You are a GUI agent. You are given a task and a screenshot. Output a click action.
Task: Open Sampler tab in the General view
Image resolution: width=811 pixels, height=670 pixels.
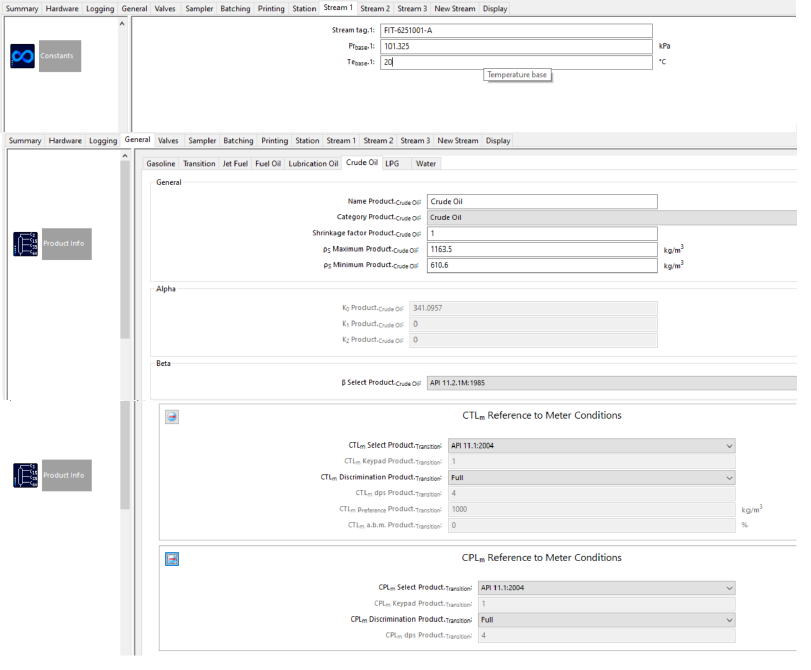(202, 141)
